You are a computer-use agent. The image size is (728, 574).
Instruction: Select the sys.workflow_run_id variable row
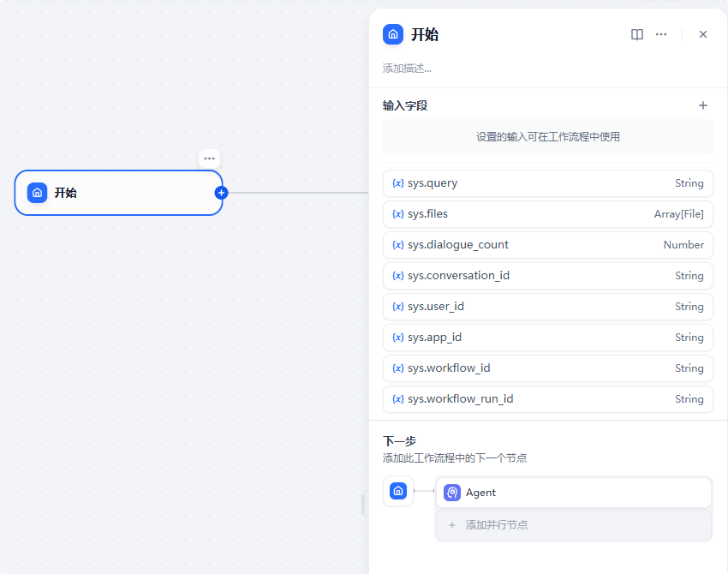tap(547, 399)
